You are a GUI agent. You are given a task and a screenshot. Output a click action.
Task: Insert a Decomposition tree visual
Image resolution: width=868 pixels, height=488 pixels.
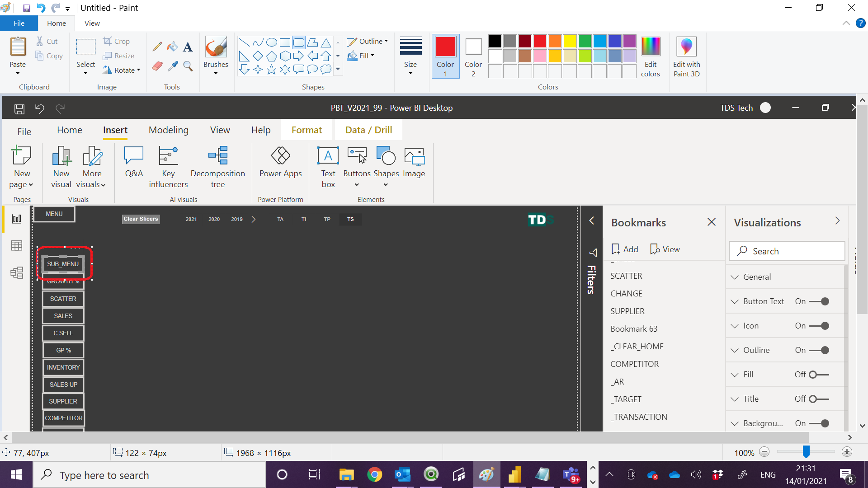pos(218,167)
